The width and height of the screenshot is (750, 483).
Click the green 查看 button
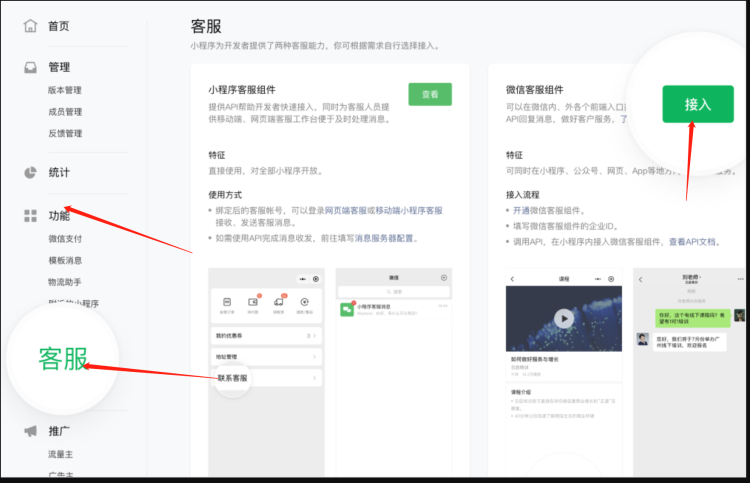point(430,94)
